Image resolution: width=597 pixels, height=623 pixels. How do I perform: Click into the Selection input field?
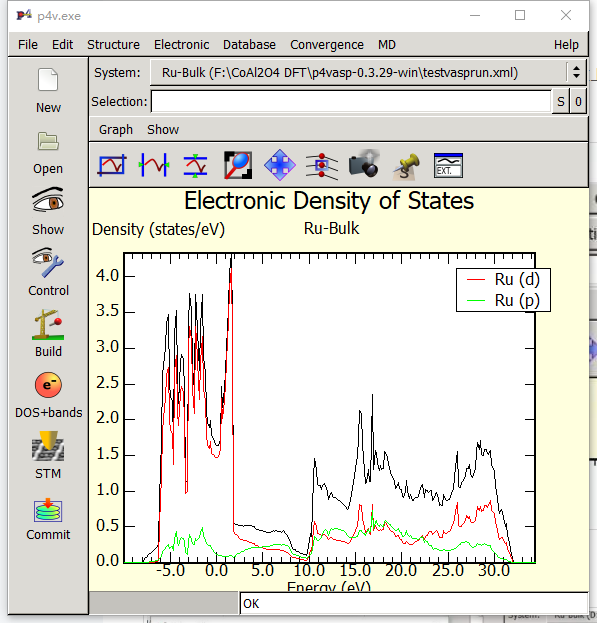click(x=351, y=102)
